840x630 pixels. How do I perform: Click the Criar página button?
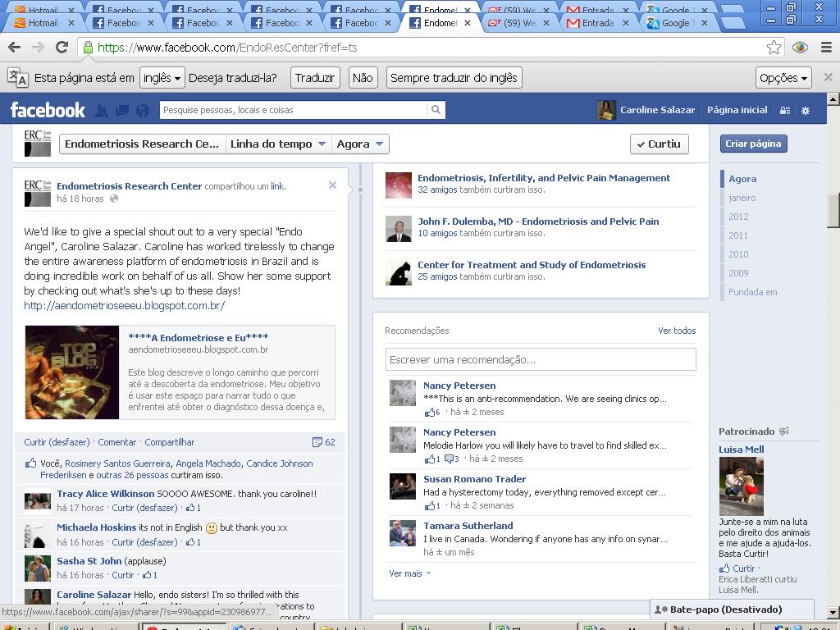click(753, 144)
